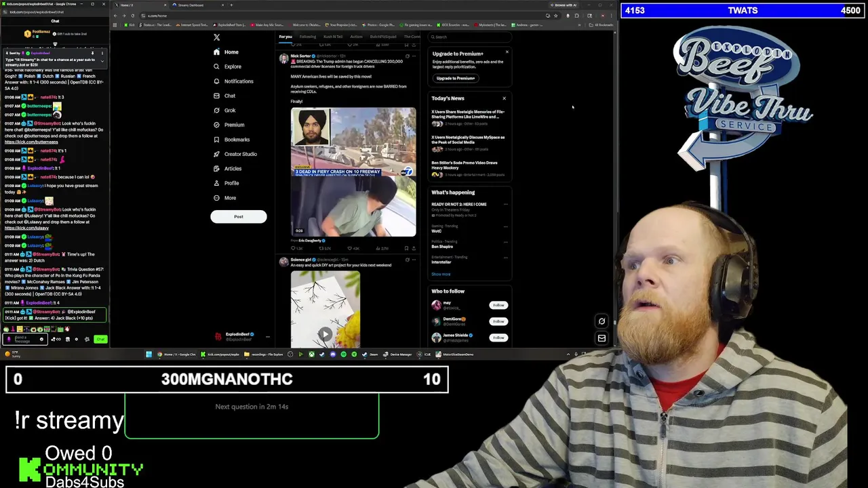Screen dimensions: 868x488
Task: Open Notifications in the X sidebar
Action: 233,81
